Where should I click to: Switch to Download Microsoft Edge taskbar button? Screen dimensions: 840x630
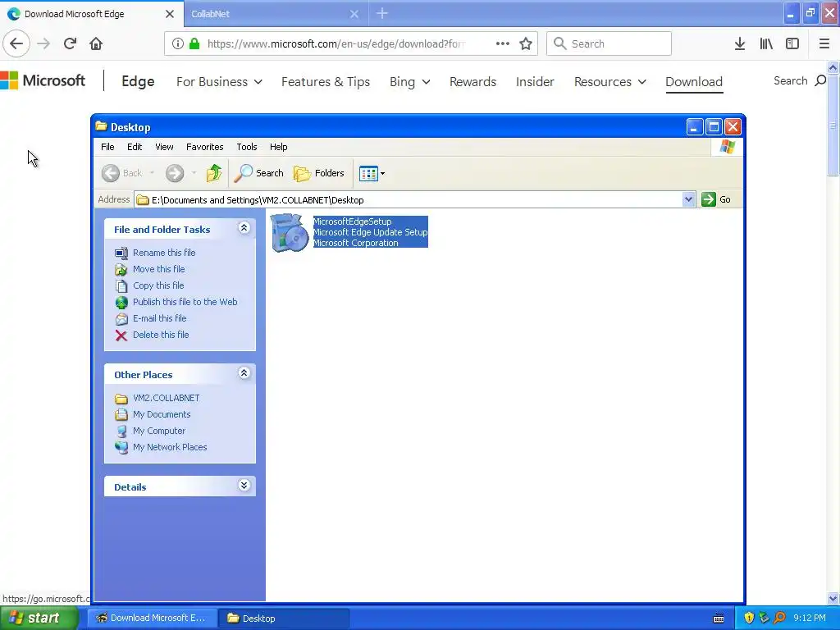click(152, 619)
